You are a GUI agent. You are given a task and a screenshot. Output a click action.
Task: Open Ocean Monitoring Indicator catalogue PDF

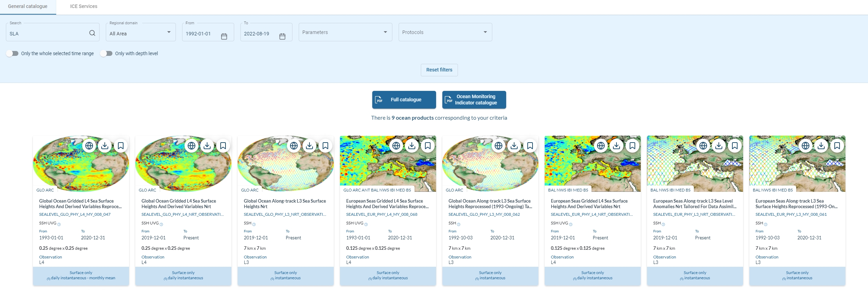(474, 100)
